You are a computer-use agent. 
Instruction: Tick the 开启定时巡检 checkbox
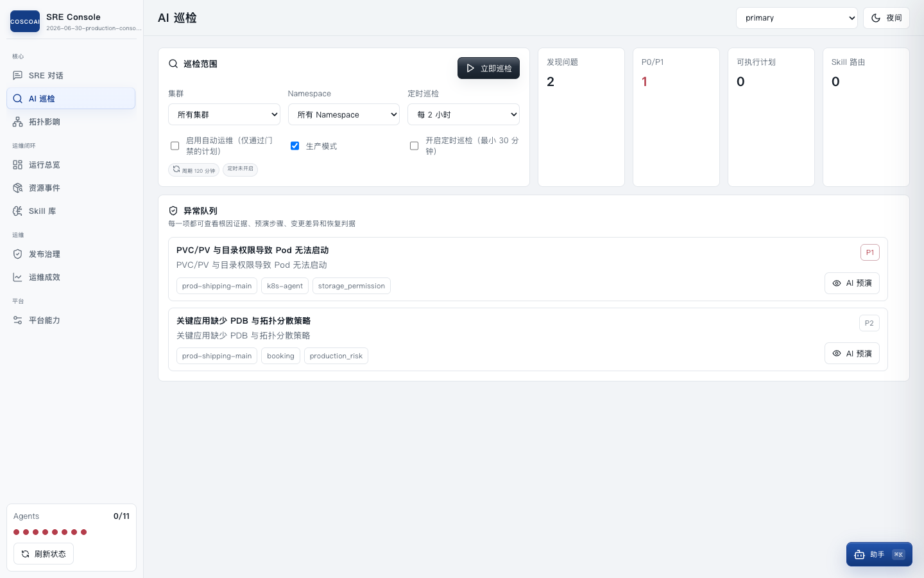tap(414, 146)
